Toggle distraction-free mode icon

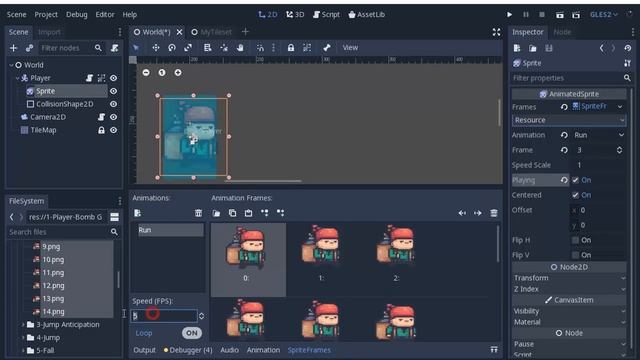[496, 32]
